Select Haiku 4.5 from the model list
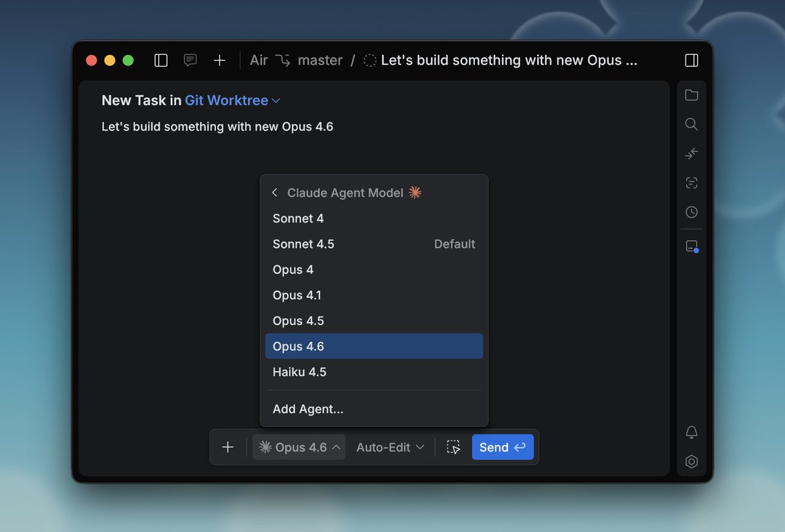Viewport: 785px width, 532px height. (300, 372)
